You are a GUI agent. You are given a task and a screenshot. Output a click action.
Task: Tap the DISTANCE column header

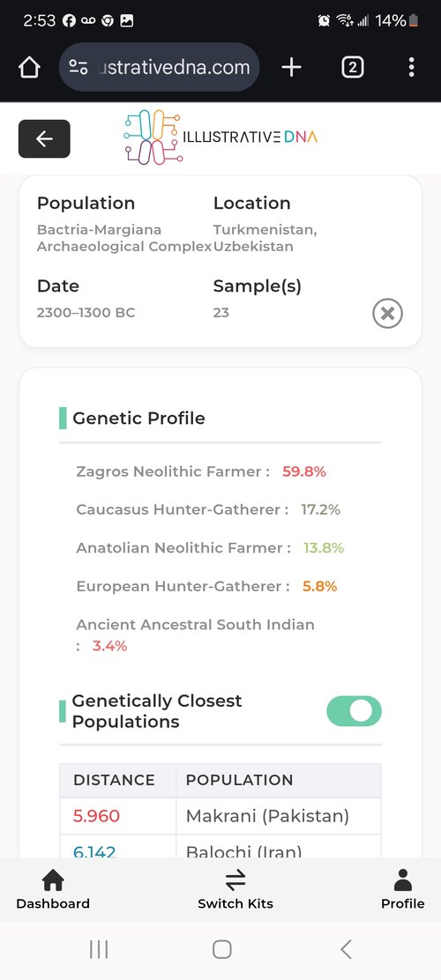click(114, 780)
